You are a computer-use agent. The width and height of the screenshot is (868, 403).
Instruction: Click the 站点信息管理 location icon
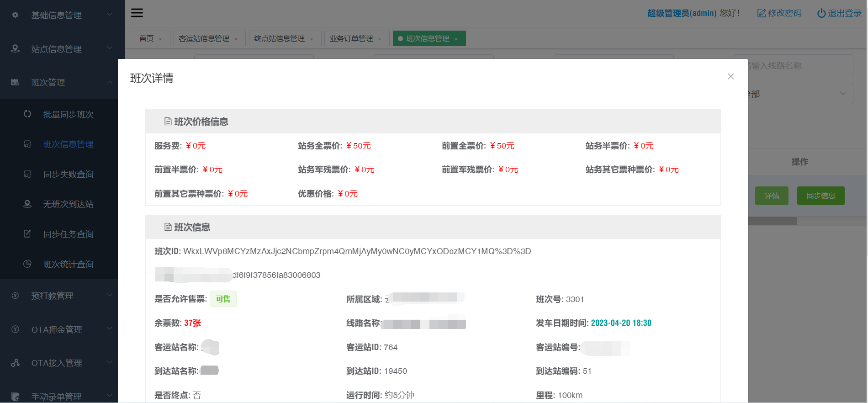click(x=15, y=48)
